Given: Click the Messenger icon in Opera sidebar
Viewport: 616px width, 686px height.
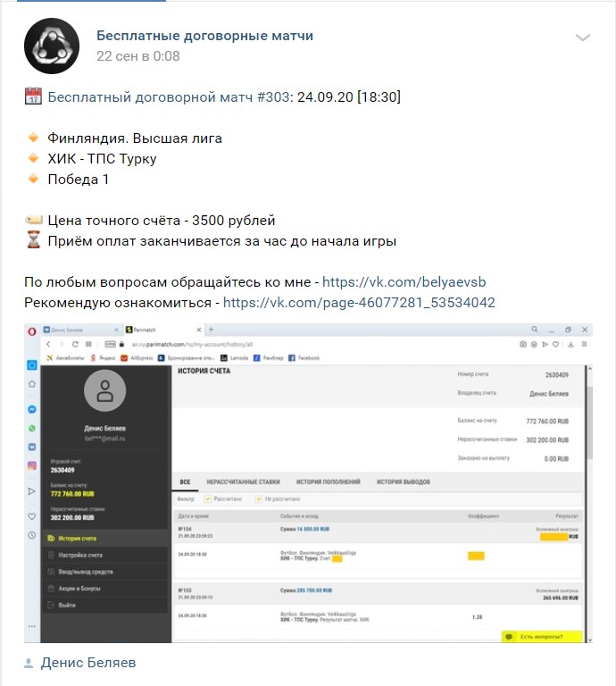Looking at the screenshot, I should coord(32,409).
